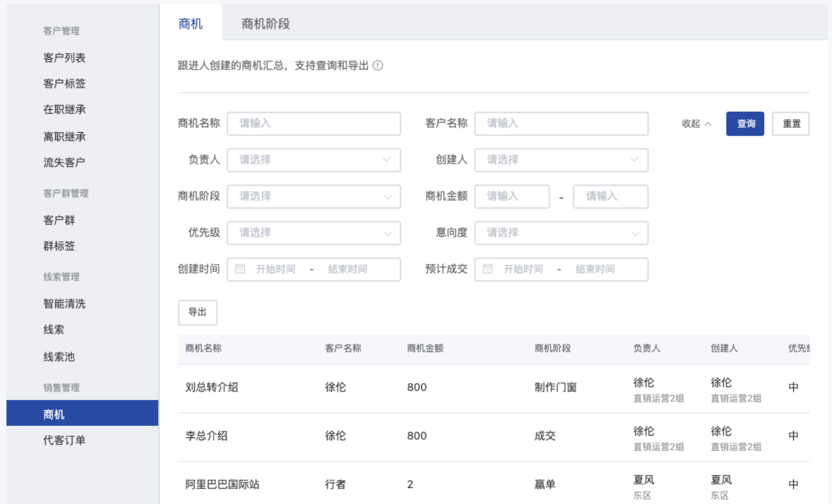Select 线索 in the sidebar
This screenshot has height=504, width=832.
[x=54, y=330]
